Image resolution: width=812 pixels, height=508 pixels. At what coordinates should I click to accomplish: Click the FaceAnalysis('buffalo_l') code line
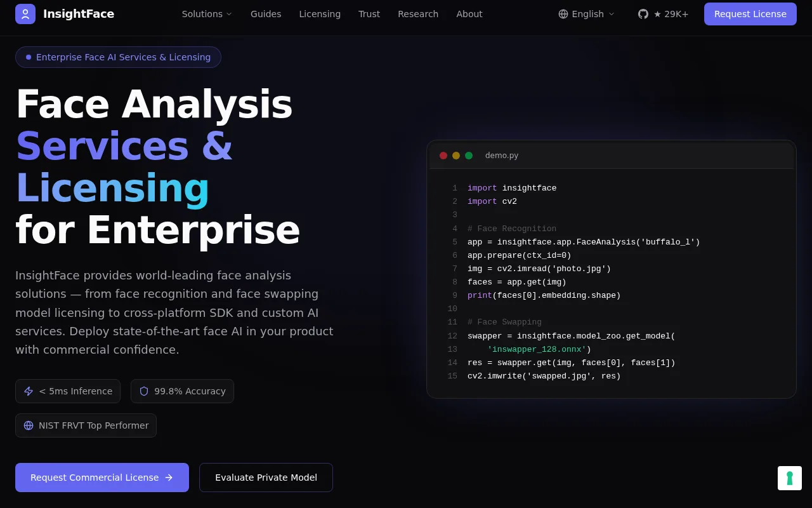584,242
